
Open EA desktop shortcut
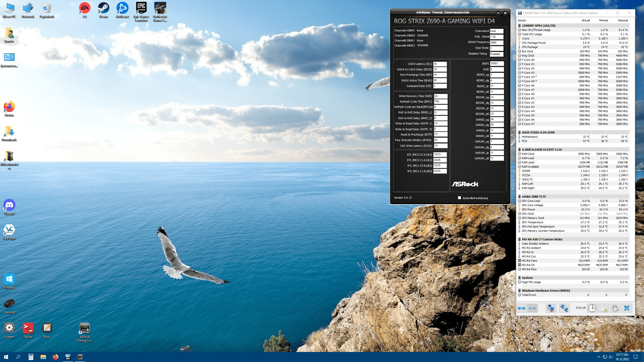pyautogui.click(x=85, y=11)
